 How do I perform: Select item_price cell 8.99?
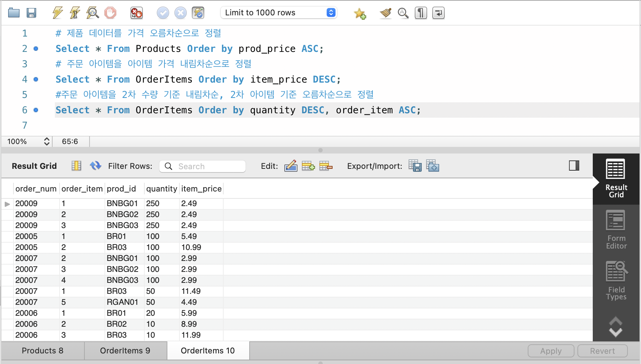pyautogui.click(x=201, y=324)
